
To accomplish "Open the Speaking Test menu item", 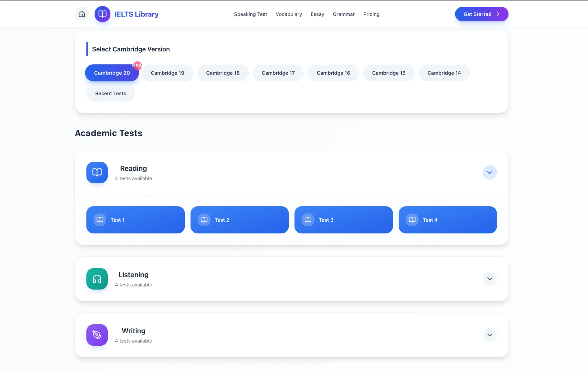I will 250,14.
